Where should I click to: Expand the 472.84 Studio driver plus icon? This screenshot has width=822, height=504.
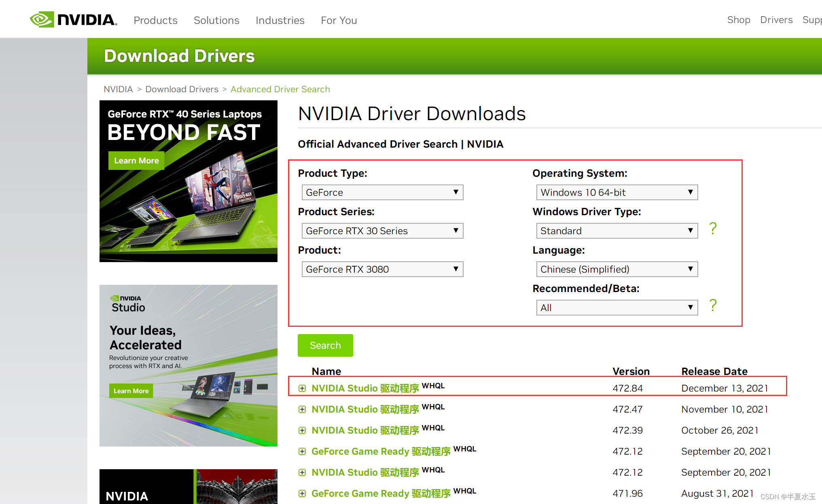(x=302, y=388)
